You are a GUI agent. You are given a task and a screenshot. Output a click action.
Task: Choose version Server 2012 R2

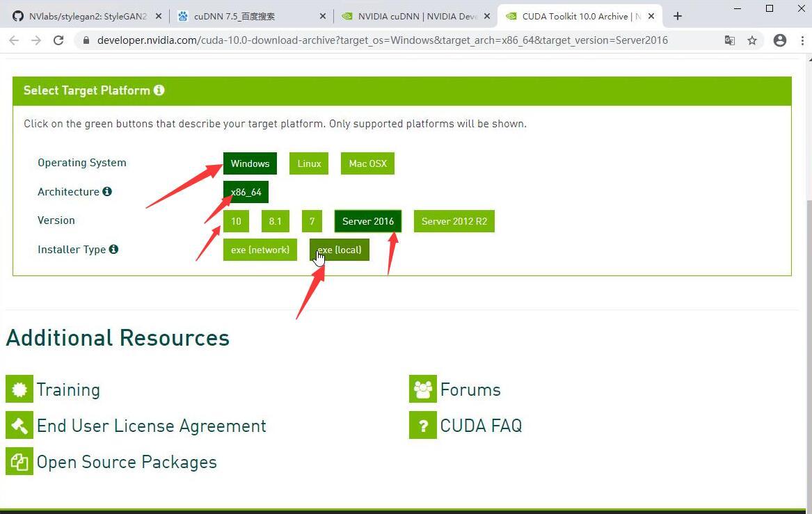click(x=454, y=221)
